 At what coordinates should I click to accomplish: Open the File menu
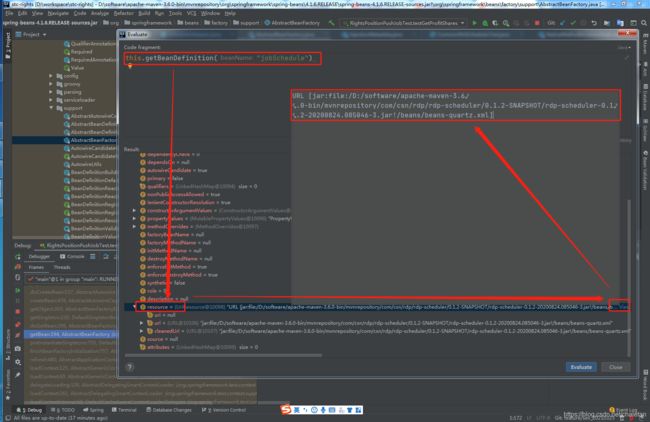tap(9, 13)
